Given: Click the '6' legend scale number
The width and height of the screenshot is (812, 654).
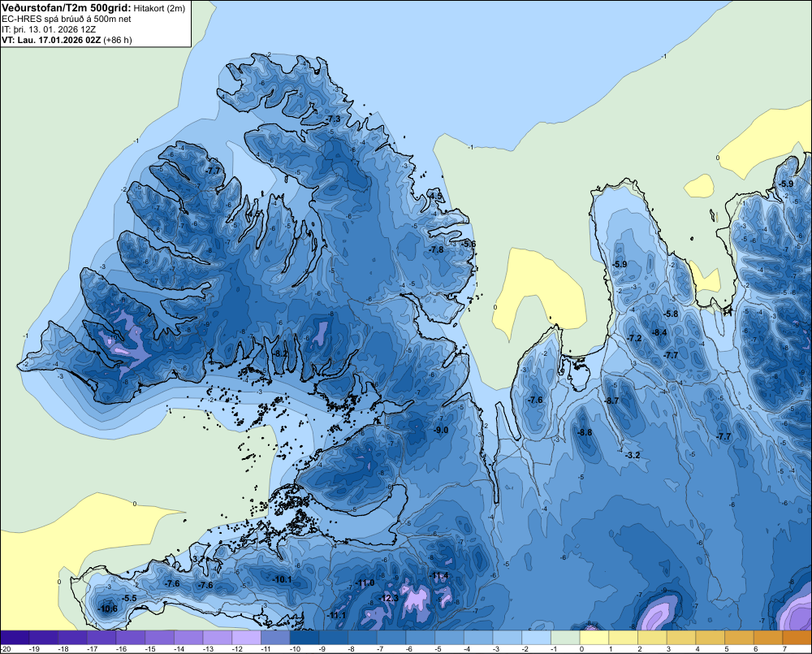Looking at the screenshot, I should tap(755, 649).
